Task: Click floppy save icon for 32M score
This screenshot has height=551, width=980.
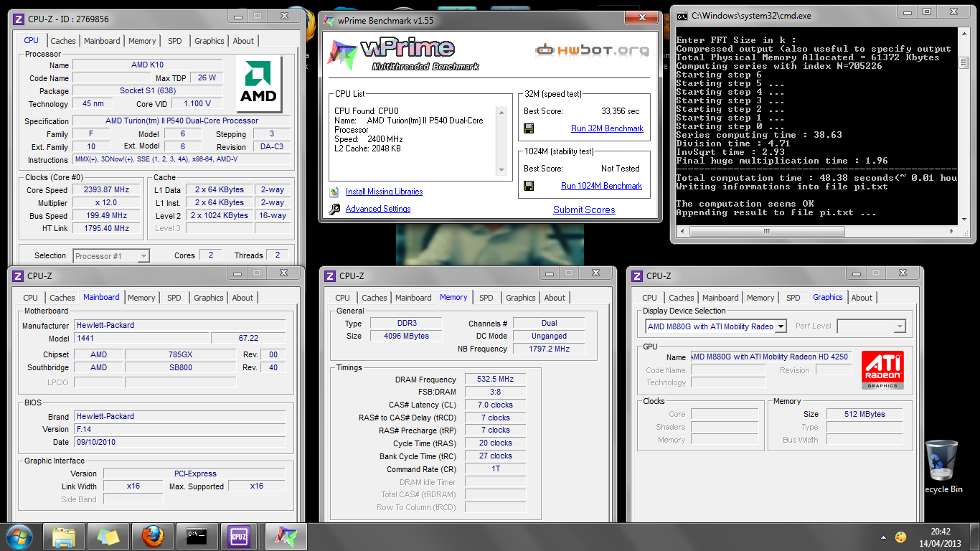Action: pos(529,128)
